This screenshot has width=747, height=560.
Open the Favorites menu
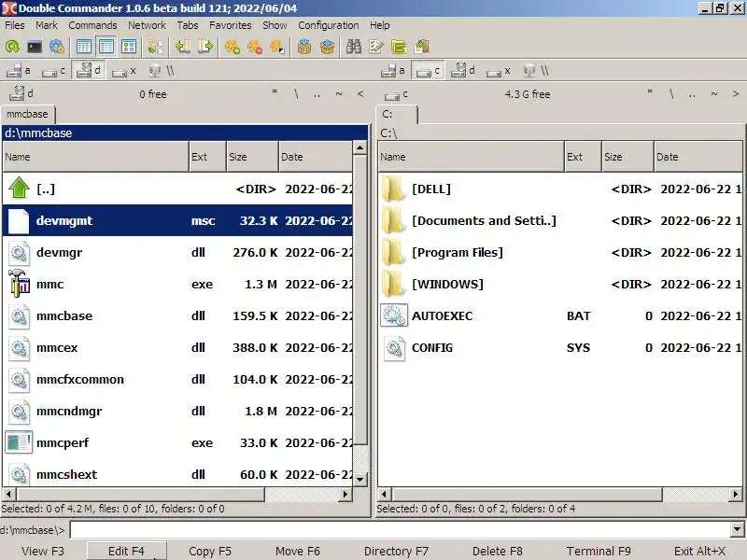(x=230, y=25)
